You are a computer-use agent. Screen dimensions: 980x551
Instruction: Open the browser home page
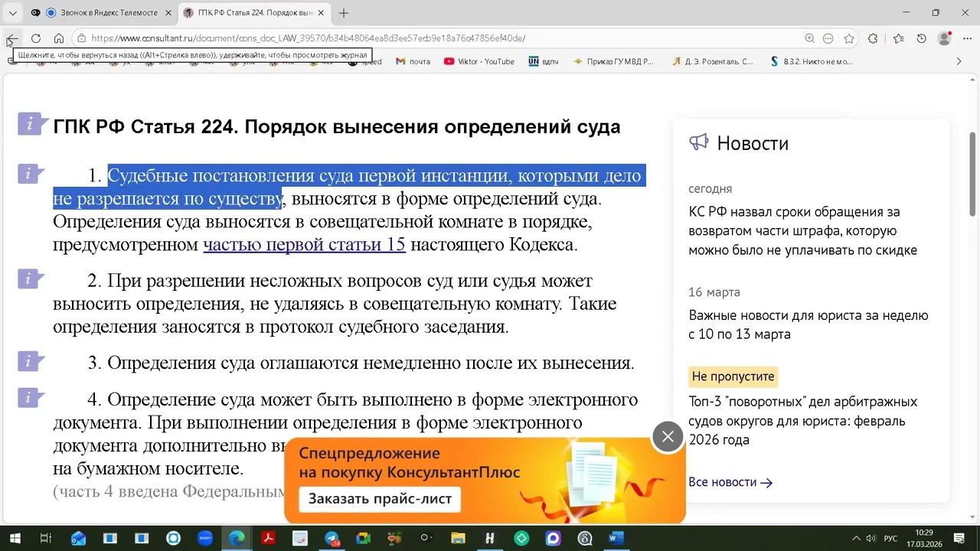tap(59, 38)
